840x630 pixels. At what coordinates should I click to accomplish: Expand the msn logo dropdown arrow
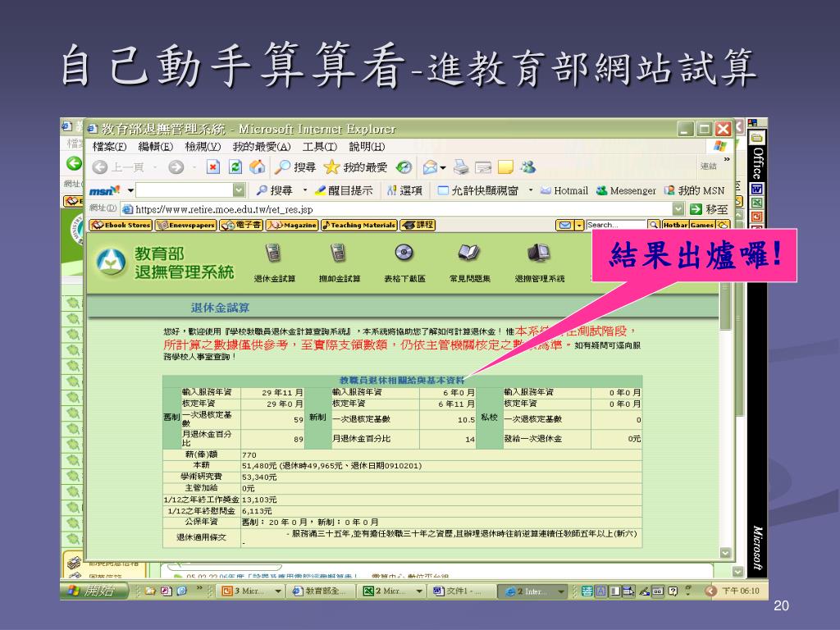[x=130, y=190]
